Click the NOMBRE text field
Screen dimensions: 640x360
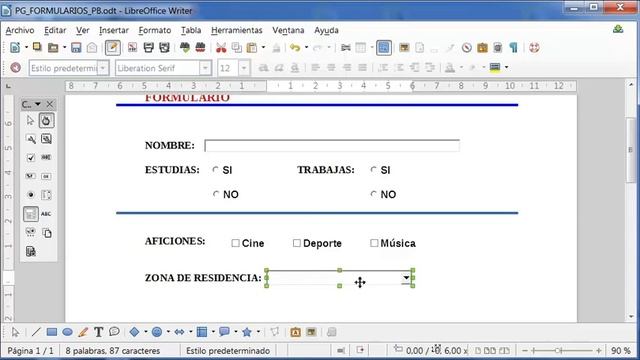332,146
